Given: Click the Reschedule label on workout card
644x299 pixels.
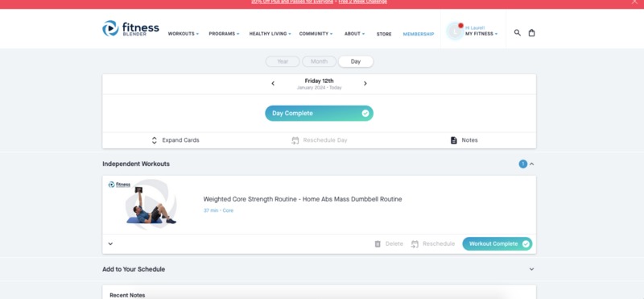Looking at the screenshot, I should pos(439,244).
